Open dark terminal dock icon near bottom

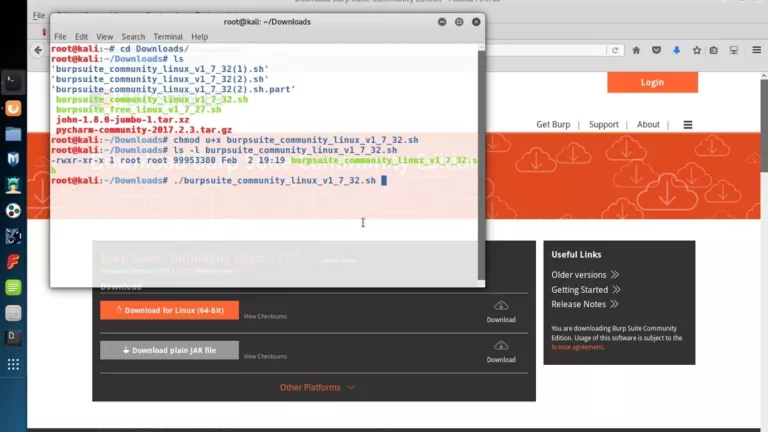(13, 338)
